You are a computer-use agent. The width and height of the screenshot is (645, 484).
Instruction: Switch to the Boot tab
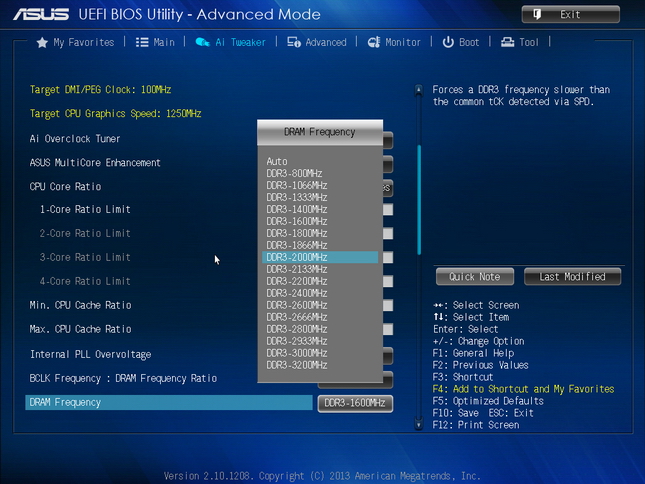(461, 42)
